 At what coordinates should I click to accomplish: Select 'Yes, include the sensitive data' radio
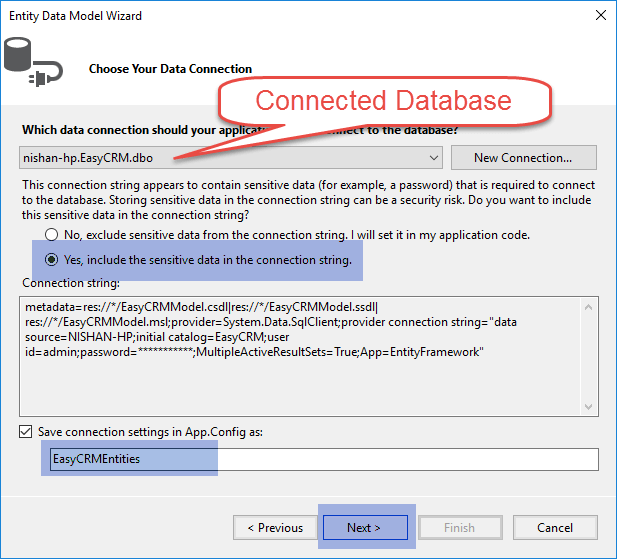51,260
